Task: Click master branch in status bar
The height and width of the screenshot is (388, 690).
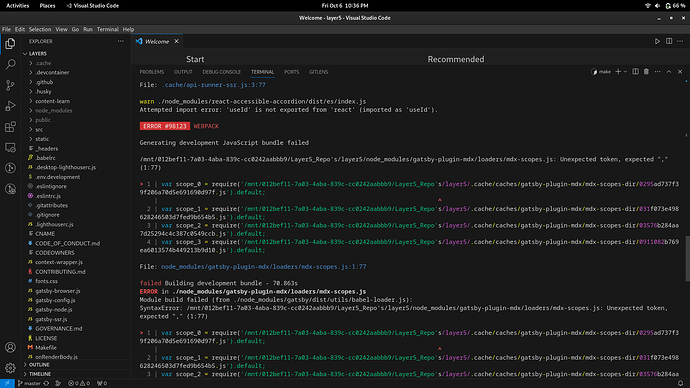Action: (29, 384)
